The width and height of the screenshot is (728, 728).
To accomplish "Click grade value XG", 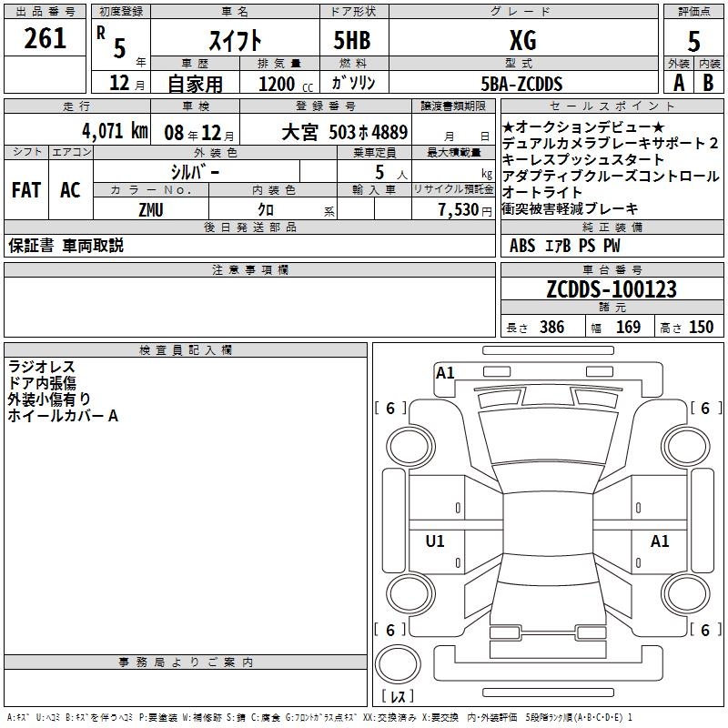I will click(523, 40).
